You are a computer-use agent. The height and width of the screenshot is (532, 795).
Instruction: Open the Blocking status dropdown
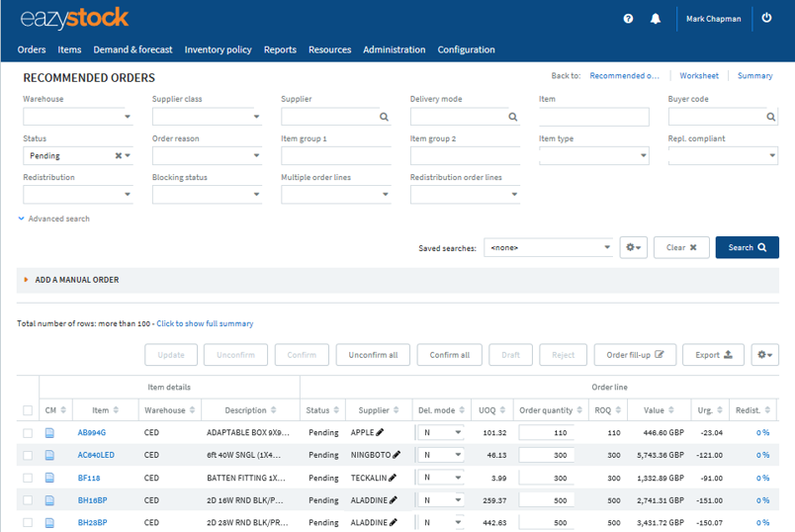pyautogui.click(x=207, y=194)
